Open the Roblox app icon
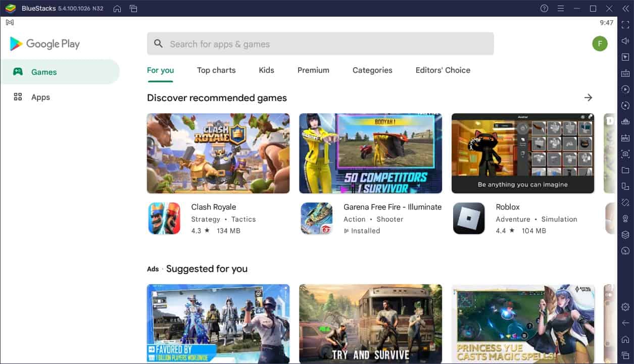 469,218
